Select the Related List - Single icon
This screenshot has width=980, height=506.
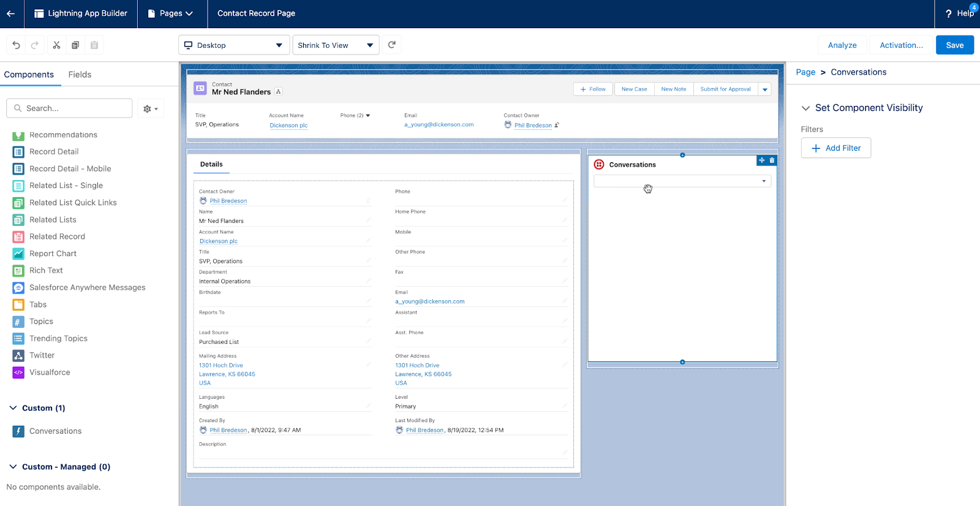click(x=18, y=186)
